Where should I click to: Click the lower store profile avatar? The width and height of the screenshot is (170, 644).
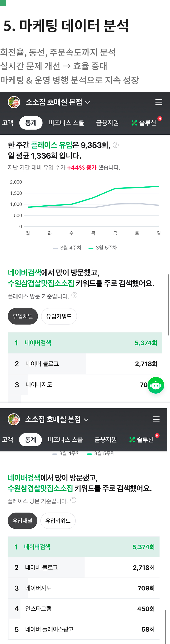[x=14, y=419]
